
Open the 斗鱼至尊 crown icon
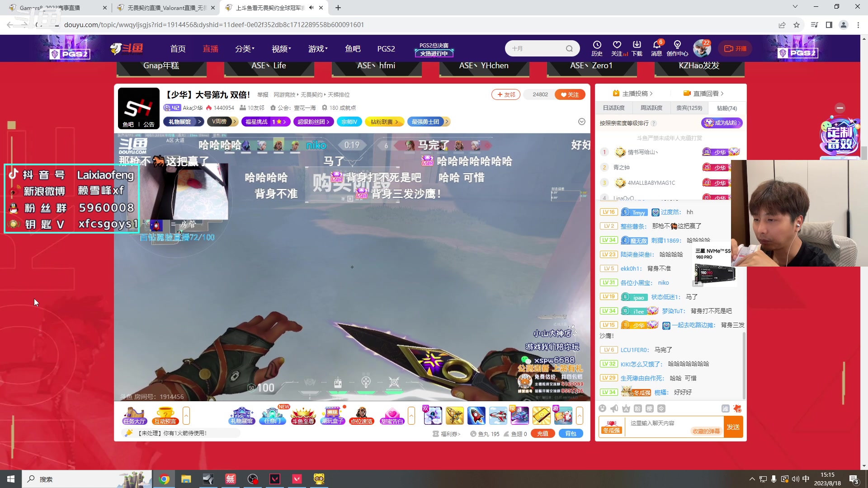(303, 415)
